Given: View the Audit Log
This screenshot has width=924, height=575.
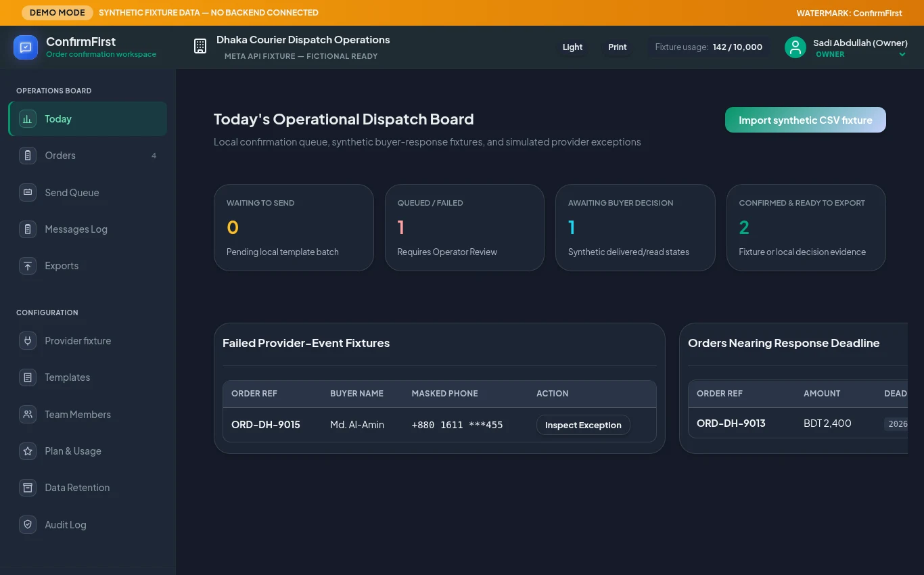Looking at the screenshot, I should [x=88, y=524].
